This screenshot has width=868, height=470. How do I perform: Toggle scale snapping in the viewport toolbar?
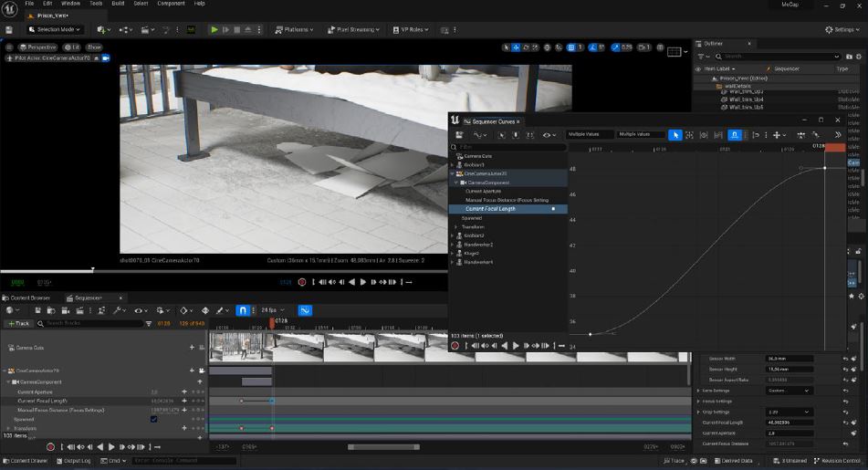pos(615,47)
